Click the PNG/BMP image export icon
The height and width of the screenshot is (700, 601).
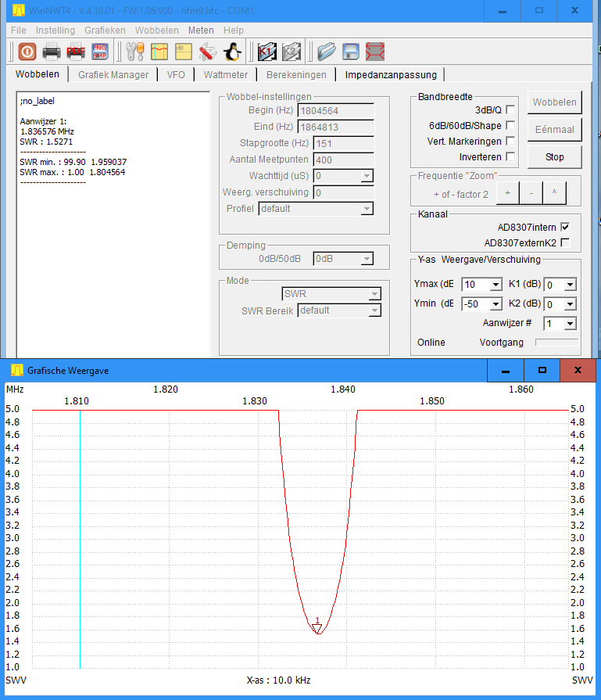100,52
